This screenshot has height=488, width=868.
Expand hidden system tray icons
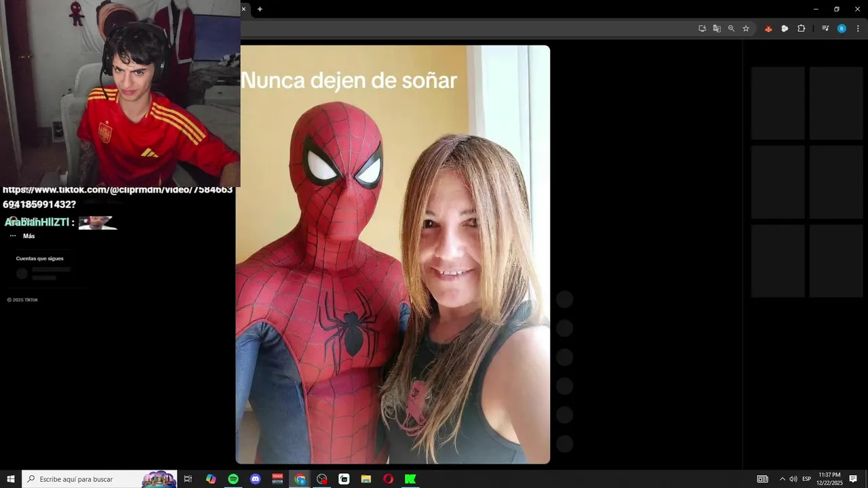pos(782,479)
